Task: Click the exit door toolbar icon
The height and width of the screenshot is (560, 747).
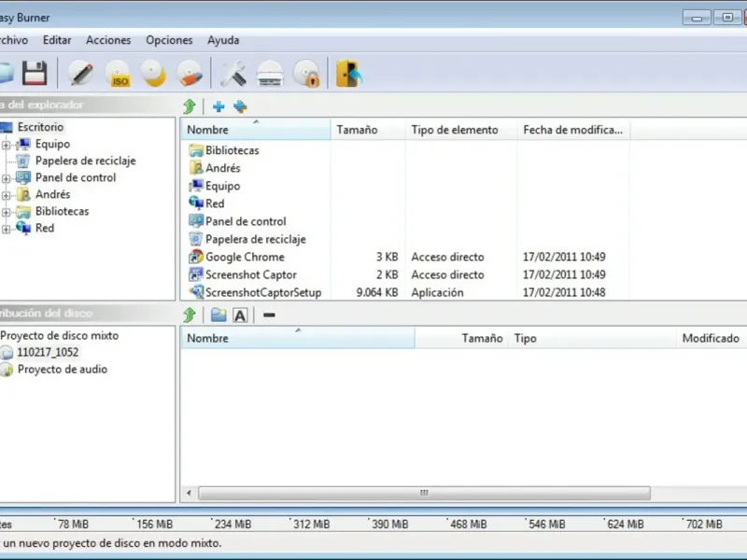Action: tap(349, 74)
